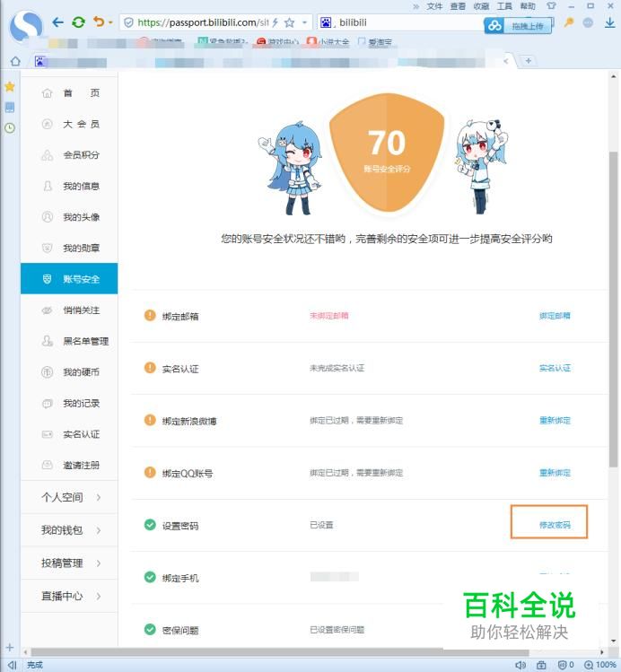Expand the 我的钱包 section

(x=69, y=530)
